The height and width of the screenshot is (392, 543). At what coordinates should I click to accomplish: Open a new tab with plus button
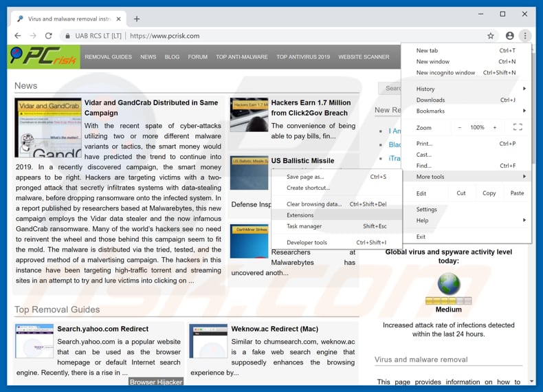click(137, 19)
